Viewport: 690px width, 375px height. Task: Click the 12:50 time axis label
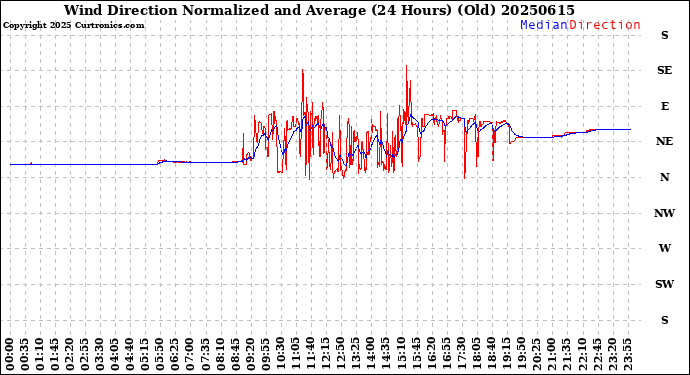341,354
